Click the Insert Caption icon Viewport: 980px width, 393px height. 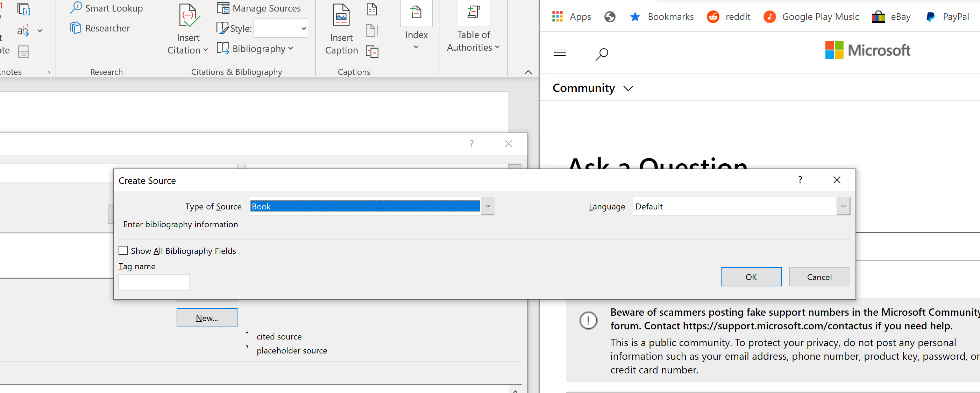pos(341,16)
